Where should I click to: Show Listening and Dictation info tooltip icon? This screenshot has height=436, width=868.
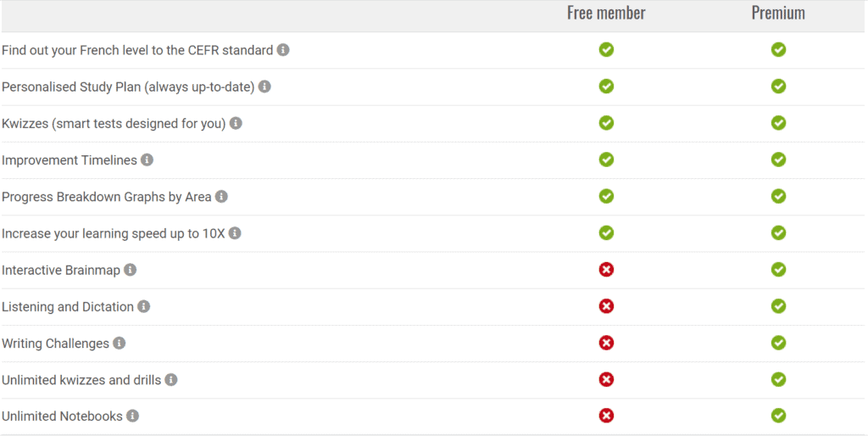[144, 306]
